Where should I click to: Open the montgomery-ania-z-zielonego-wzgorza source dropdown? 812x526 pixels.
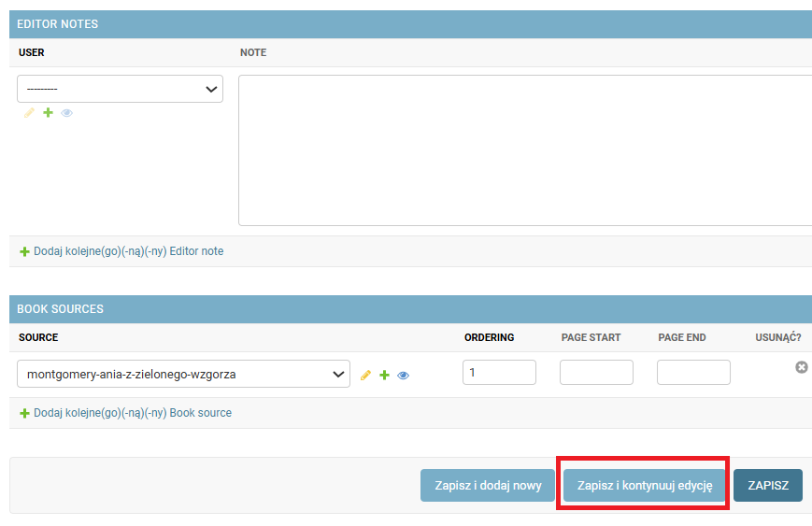tap(183, 374)
